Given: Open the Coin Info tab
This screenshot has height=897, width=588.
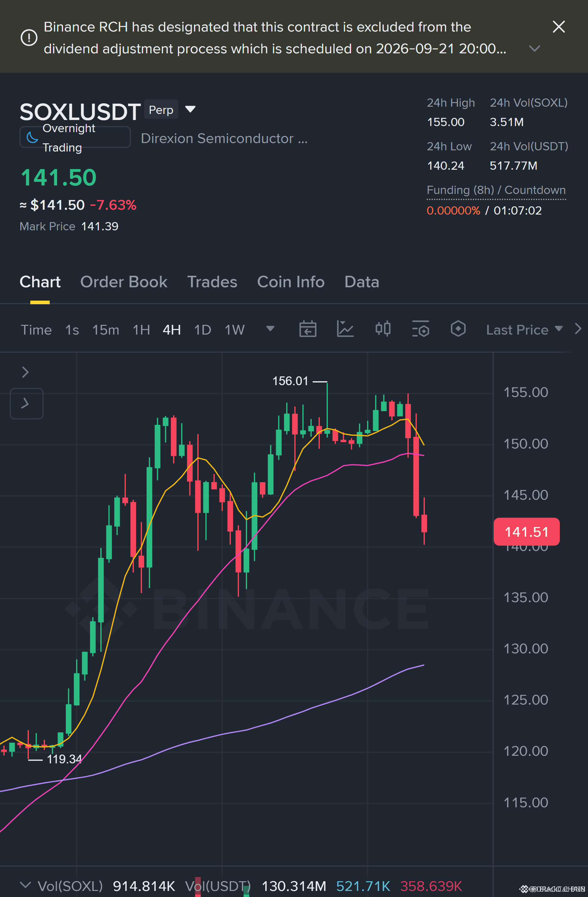Looking at the screenshot, I should pyautogui.click(x=291, y=282).
